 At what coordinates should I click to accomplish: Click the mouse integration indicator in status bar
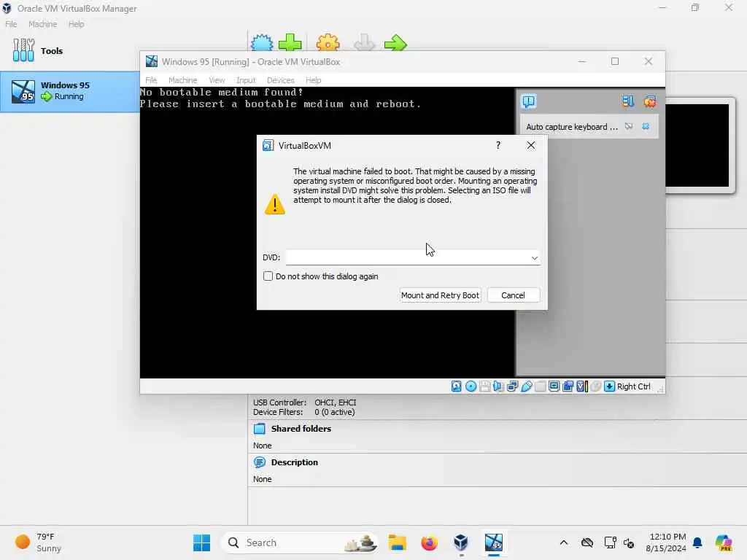point(595,386)
